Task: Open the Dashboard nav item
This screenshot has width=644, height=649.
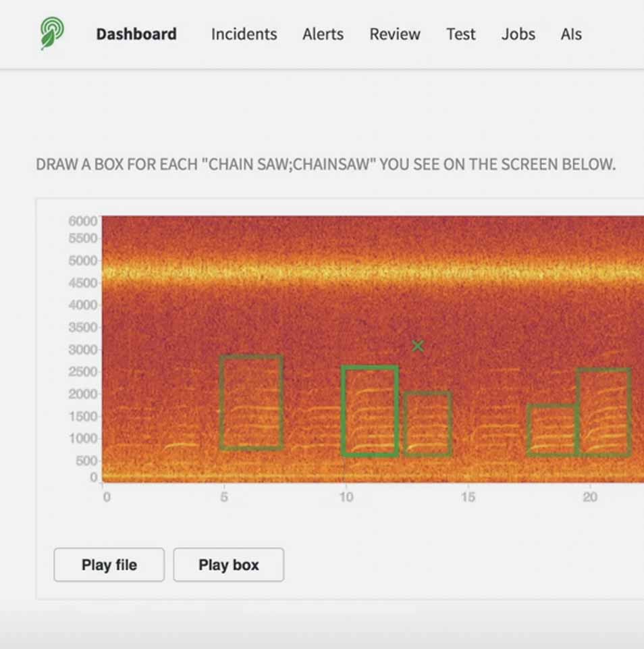Action: [x=136, y=34]
